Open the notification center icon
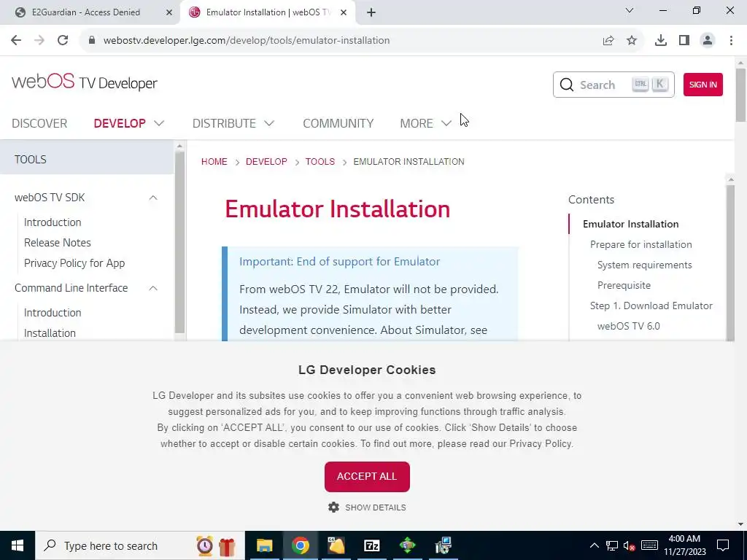Image resolution: width=747 pixels, height=560 pixels. [723, 545]
